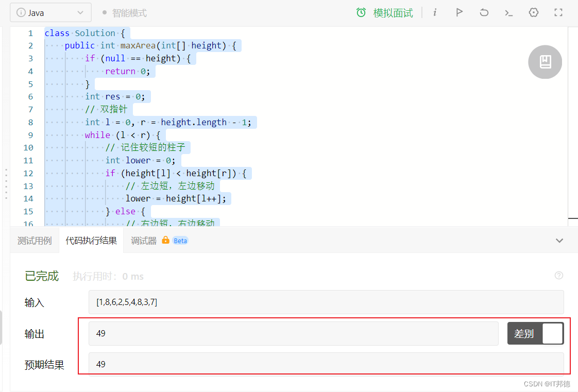Click code line '} else {'

(x=125, y=211)
